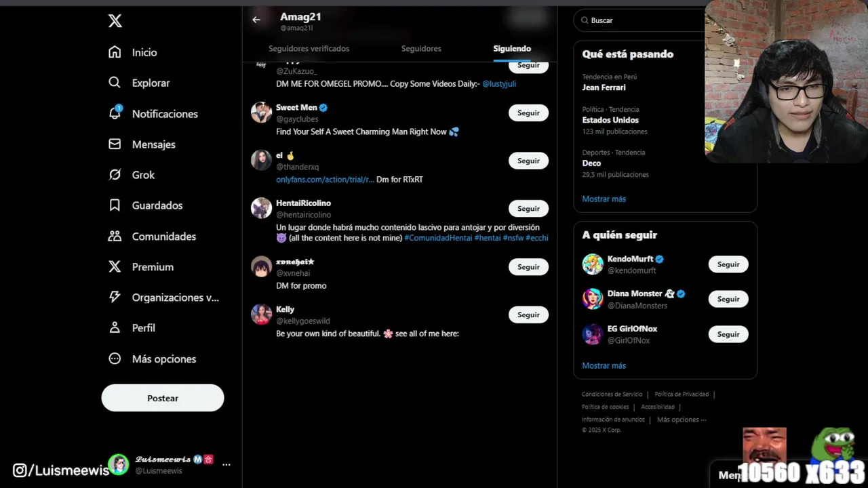The height and width of the screenshot is (488, 868).
Task: Open Explorar search icon in sidebar
Action: coord(115,83)
